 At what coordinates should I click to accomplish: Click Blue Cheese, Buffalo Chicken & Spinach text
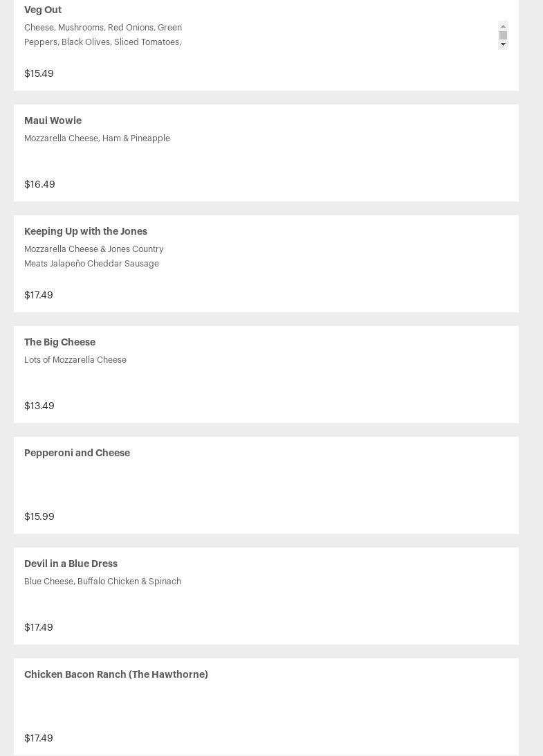pyautogui.click(x=102, y=582)
